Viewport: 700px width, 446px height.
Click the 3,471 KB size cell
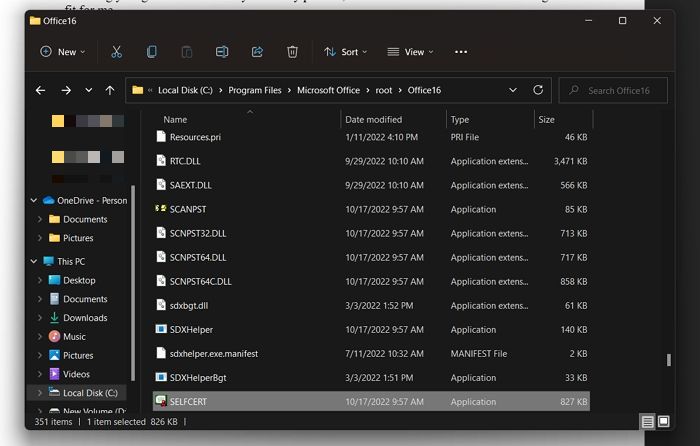point(571,161)
